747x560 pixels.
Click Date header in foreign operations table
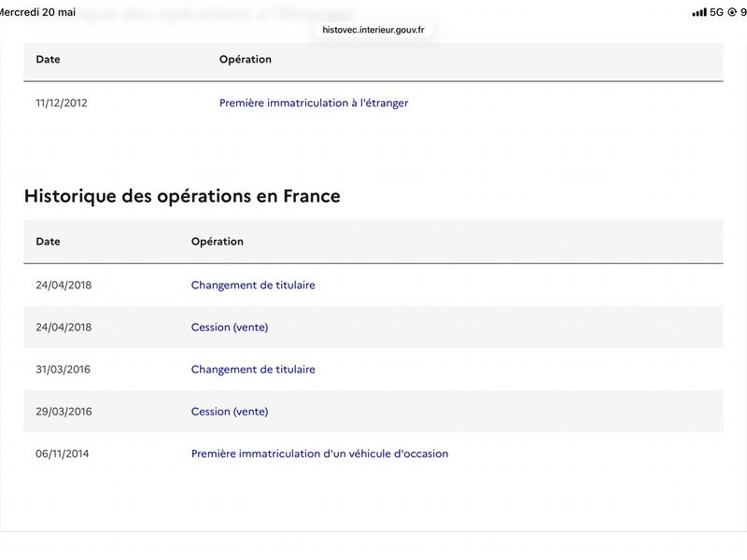(49, 60)
